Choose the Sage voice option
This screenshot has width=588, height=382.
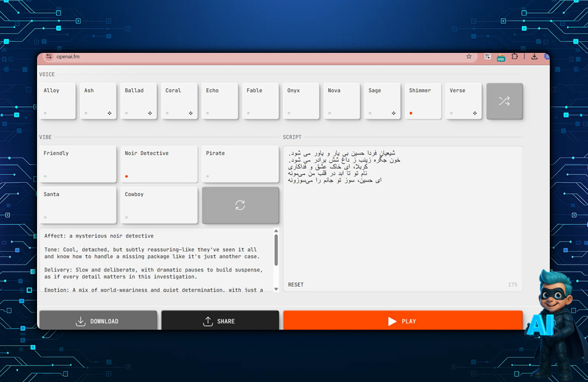click(382, 101)
